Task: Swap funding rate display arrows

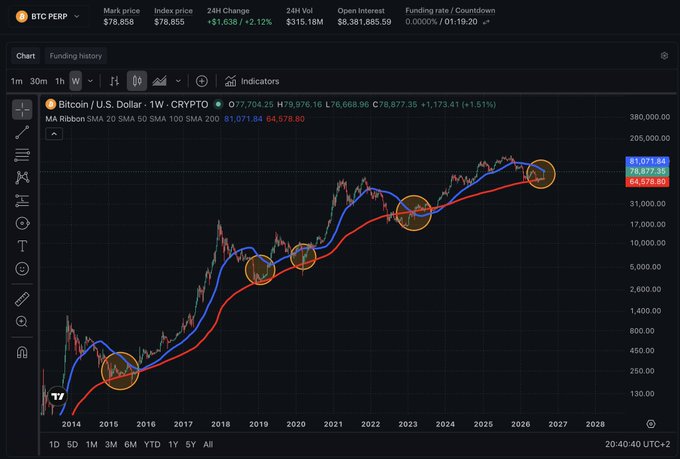Action: (487, 22)
